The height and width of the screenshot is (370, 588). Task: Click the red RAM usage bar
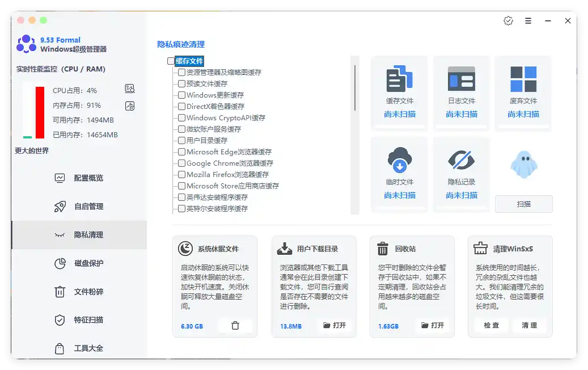tap(40, 112)
